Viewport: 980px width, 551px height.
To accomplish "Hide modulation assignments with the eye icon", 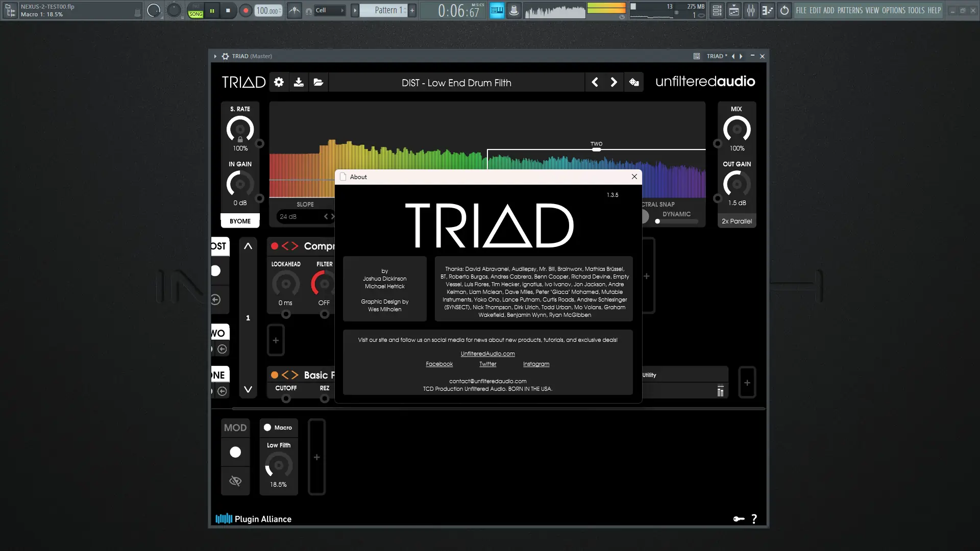I will pyautogui.click(x=235, y=481).
